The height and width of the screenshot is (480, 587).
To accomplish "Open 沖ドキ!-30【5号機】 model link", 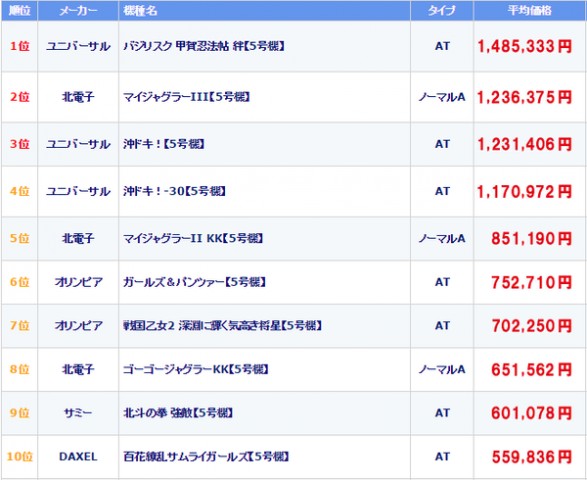I will click(174, 191).
